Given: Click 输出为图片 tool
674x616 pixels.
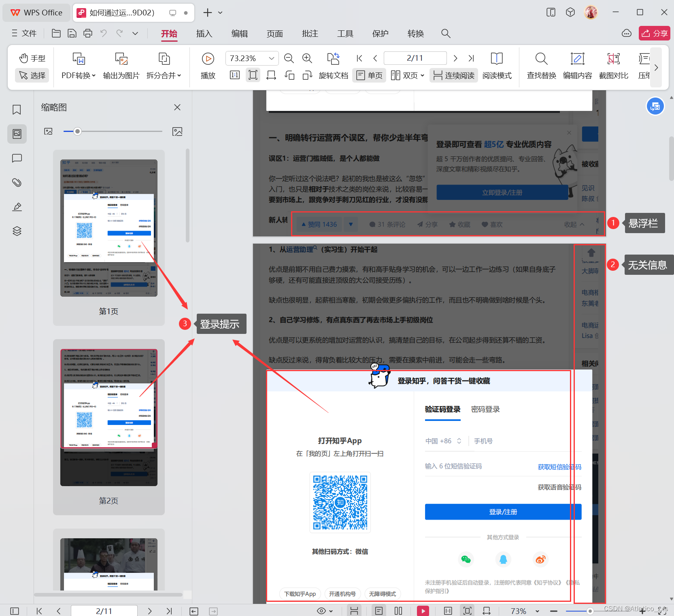Looking at the screenshot, I should (x=121, y=66).
